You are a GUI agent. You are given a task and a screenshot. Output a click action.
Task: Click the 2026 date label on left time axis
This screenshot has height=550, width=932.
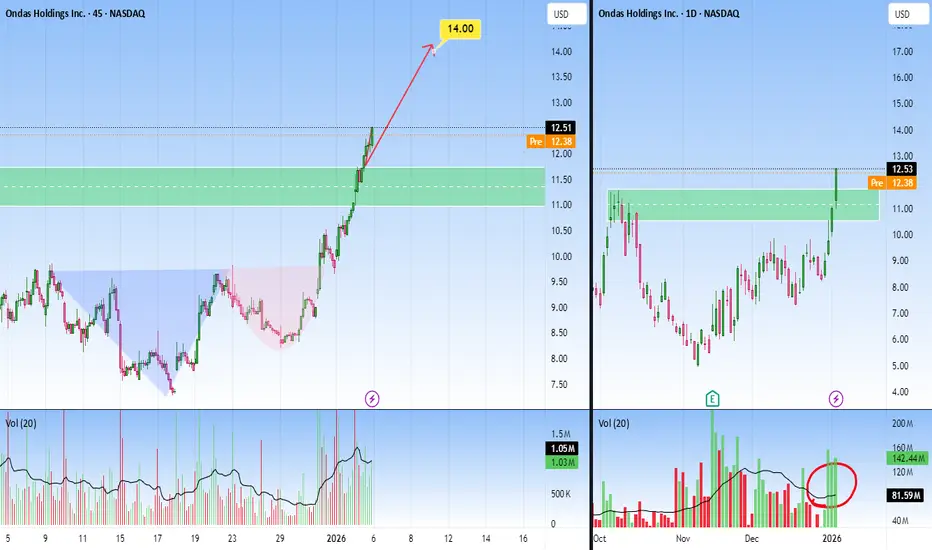click(x=336, y=538)
